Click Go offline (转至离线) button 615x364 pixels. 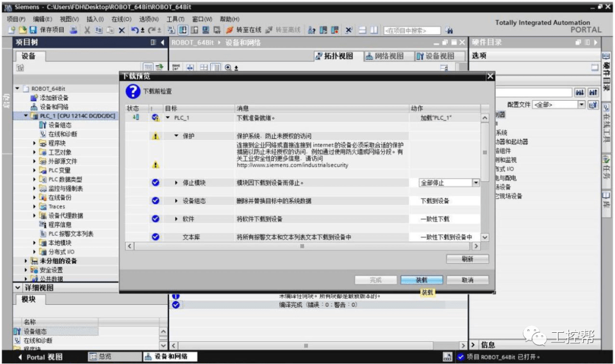[x=283, y=30]
